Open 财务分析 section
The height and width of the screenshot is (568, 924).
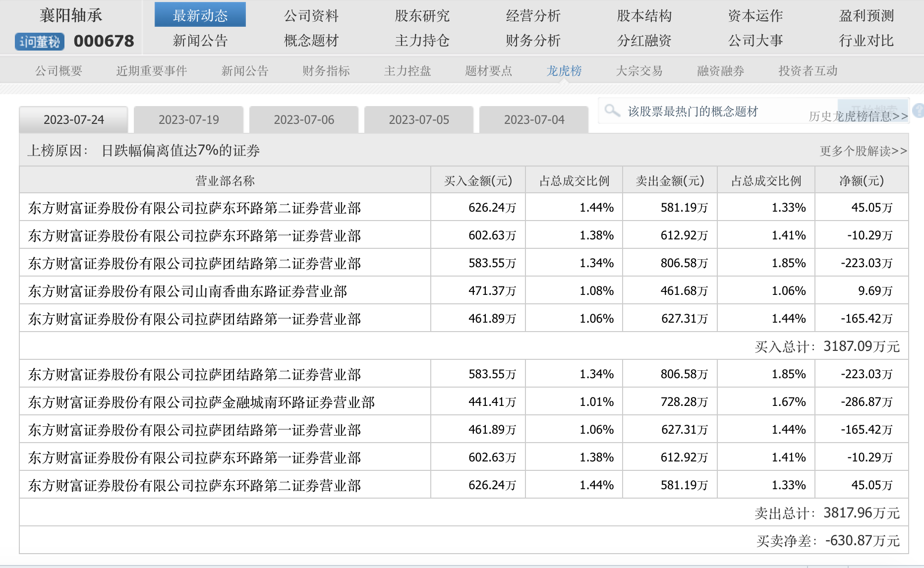pos(533,41)
